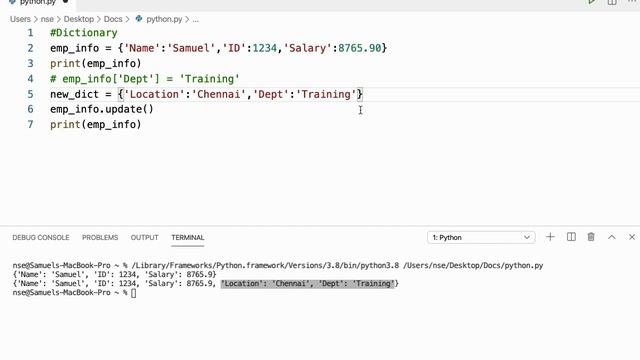Screen dimensions: 640x360
Task: Select the TERMINAL tab
Action: 188,238
